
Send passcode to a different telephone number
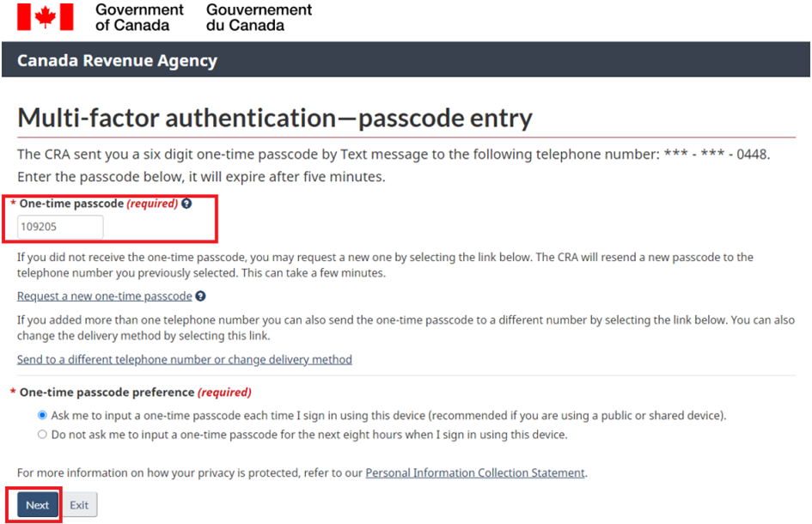click(185, 360)
